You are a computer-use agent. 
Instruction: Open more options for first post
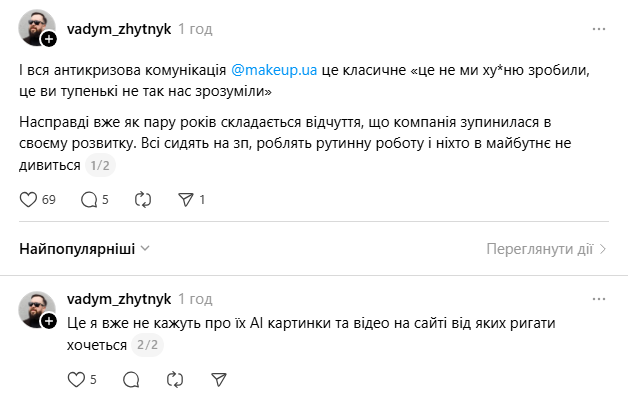(x=598, y=29)
